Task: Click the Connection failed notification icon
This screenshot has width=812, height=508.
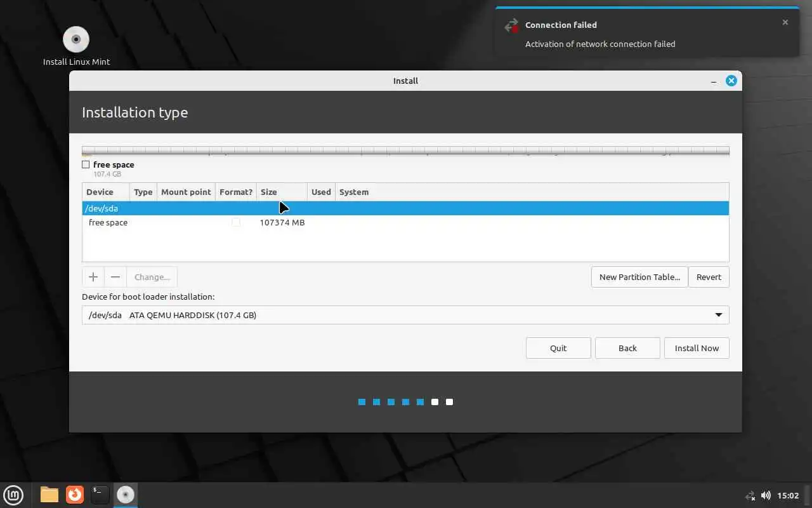Action: click(511, 25)
